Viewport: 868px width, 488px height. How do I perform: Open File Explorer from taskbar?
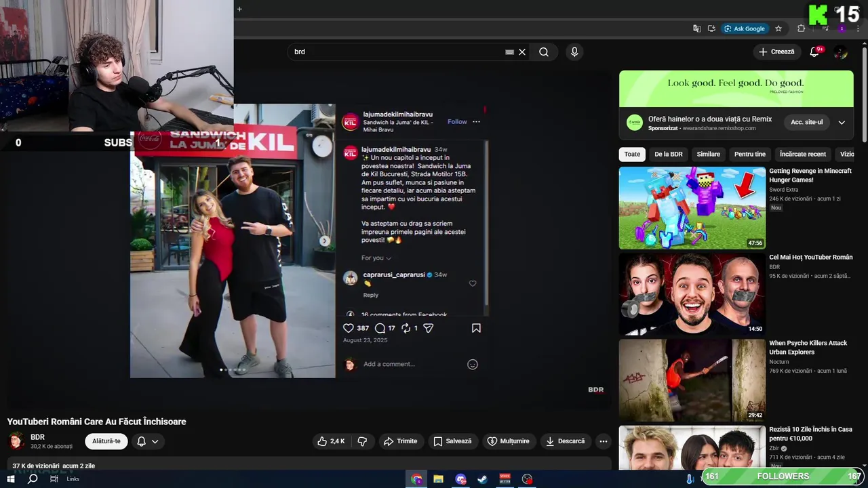point(439,479)
